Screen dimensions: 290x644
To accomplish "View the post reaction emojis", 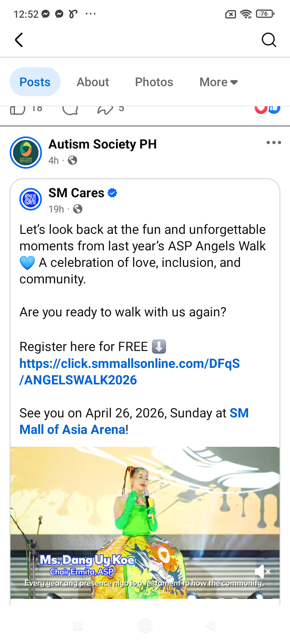I will click(x=267, y=109).
